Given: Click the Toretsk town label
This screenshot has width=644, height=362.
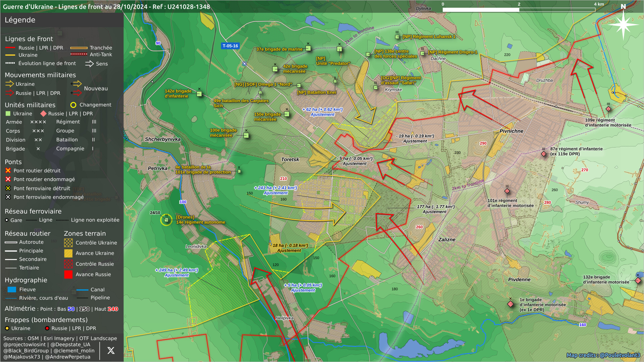Looking at the screenshot, I should click(x=290, y=160).
